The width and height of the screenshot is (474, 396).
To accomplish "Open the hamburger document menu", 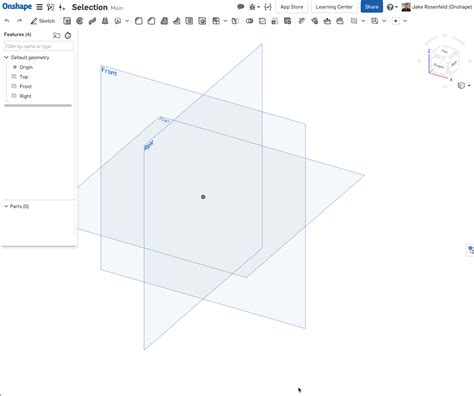I will [x=39, y=7].
